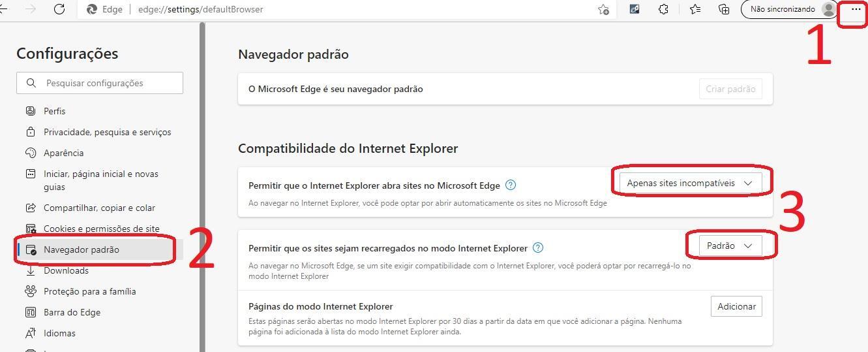The width and height of the screenshot is (868, 352).
Task: Open the Favorites list icon
Action: [x=695, y=9]
